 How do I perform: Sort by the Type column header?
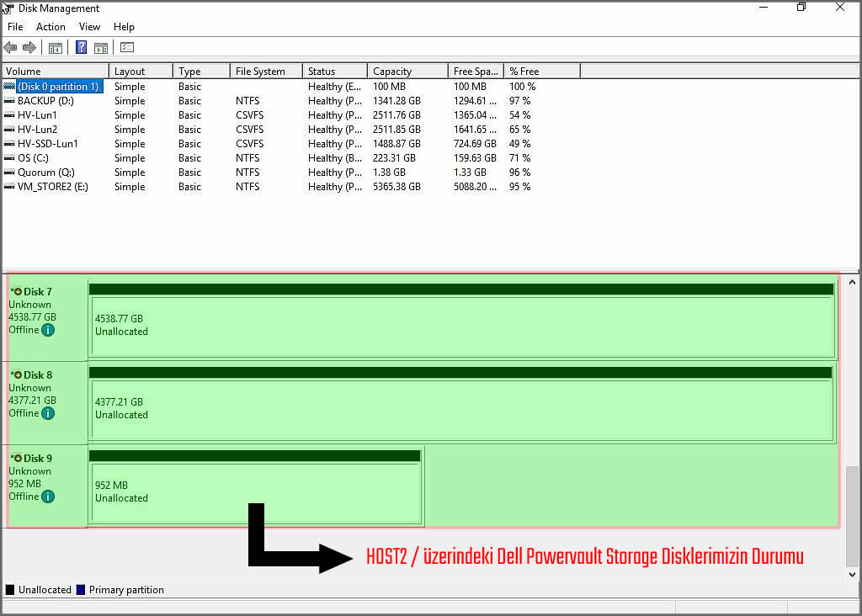coord(202,72)
